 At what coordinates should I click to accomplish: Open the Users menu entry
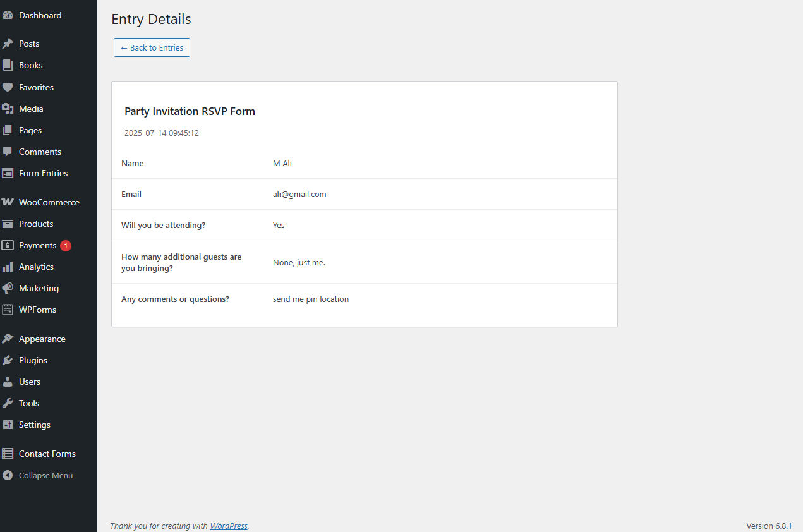(x=28, y=382)
